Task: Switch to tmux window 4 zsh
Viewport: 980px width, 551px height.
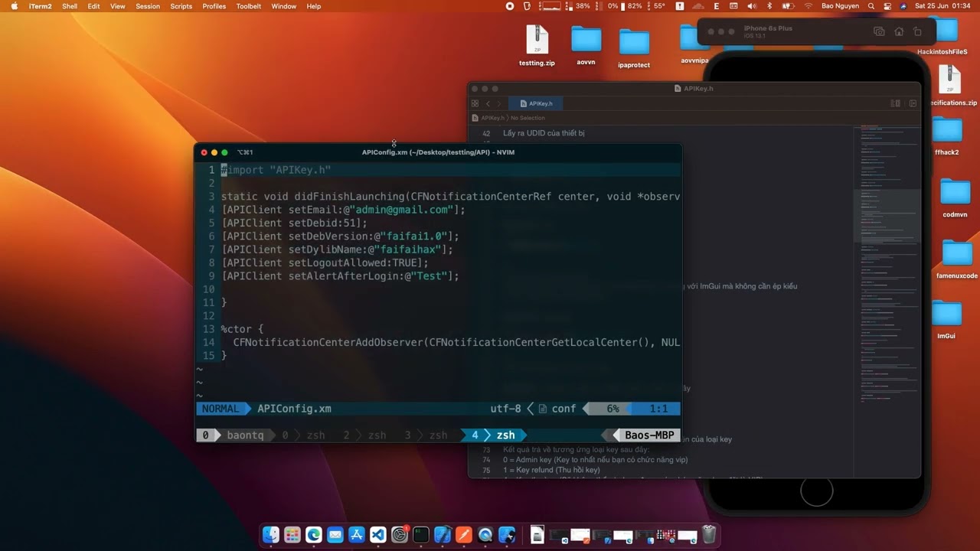Action: [493, 435]
